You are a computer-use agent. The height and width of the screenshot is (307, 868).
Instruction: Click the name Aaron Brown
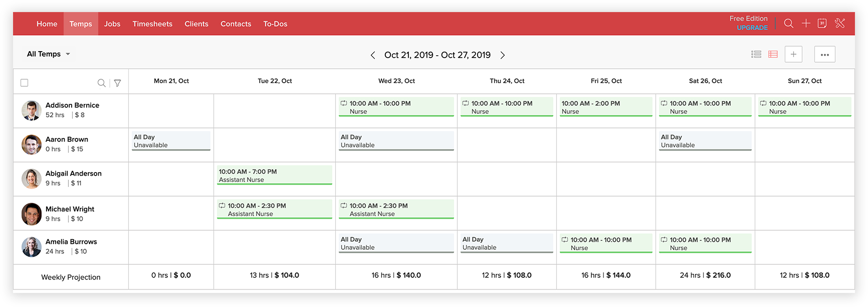(67, 139)
